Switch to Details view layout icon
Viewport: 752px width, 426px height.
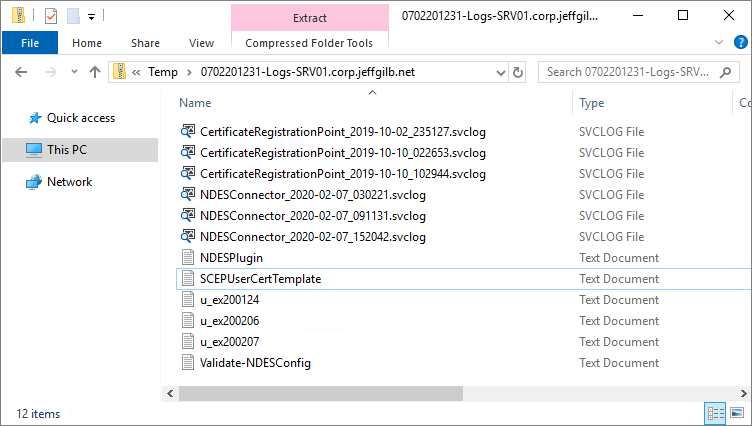(716, 413)
